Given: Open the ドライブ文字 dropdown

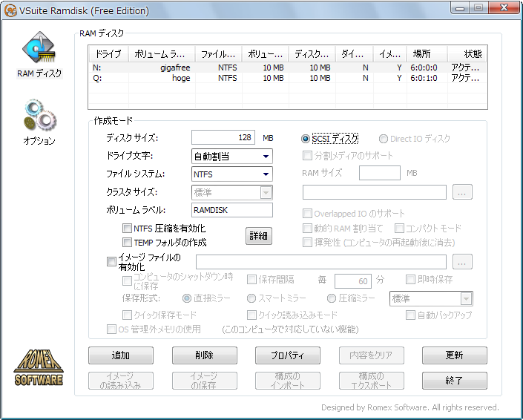Looking at the screenshot, I should coord(231,156).
